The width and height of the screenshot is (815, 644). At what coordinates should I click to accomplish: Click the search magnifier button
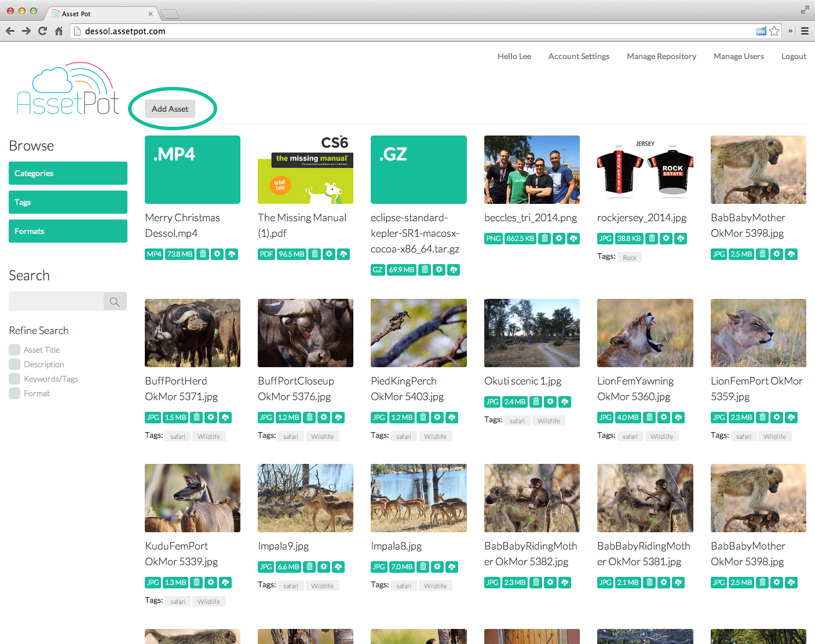click(x=115, y=301)
